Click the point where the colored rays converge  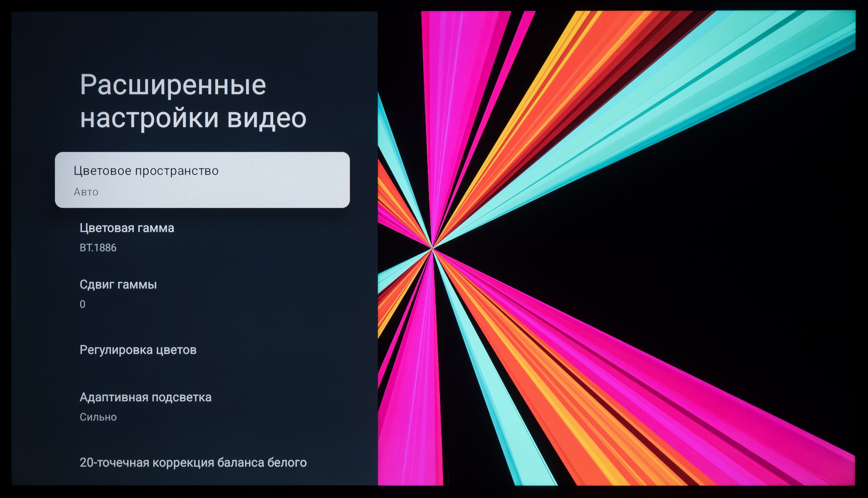point(432,248)
